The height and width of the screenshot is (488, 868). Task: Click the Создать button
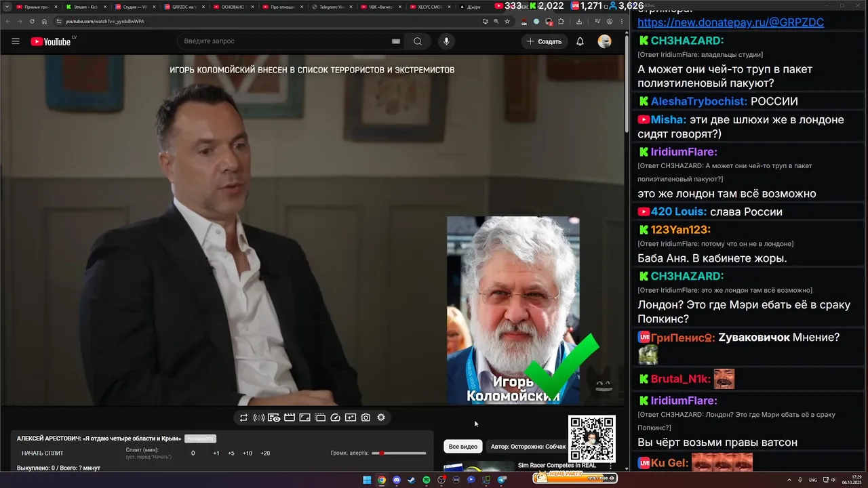(x=544, y=41)
